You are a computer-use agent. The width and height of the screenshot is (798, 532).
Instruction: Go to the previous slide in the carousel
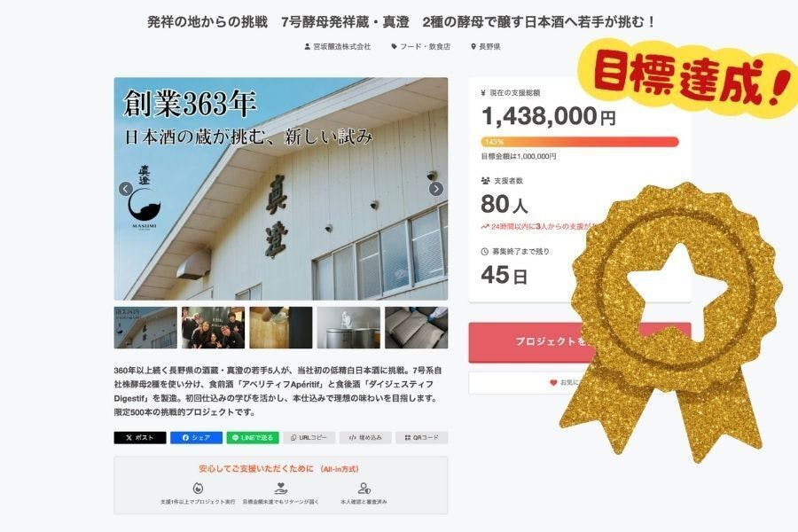coord(126,189)
